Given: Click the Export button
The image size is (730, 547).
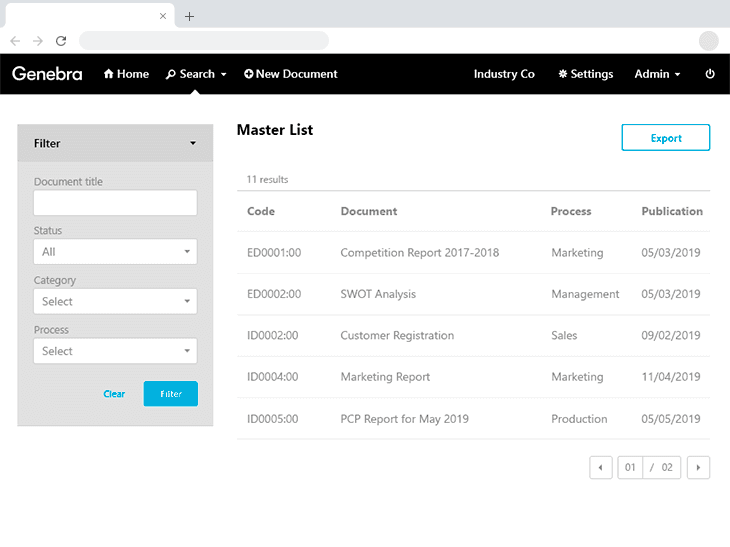Looking at the screenshot, I should tap(665, 138).
